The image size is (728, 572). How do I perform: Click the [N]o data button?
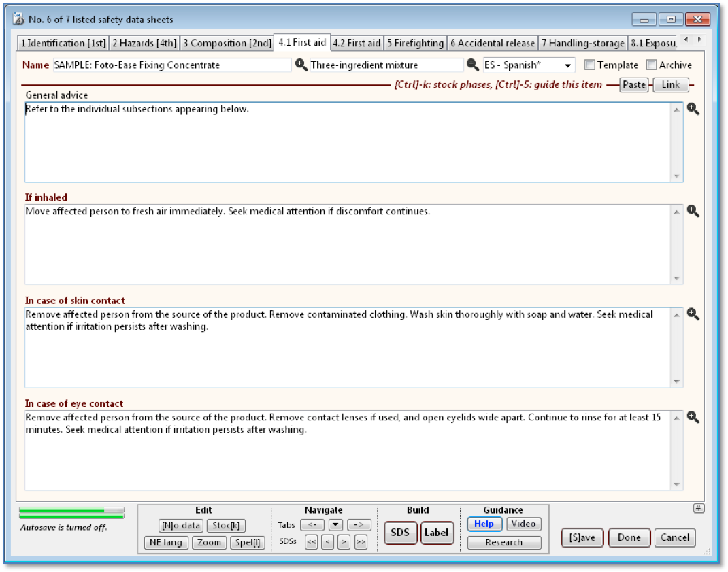pos(180,526)
